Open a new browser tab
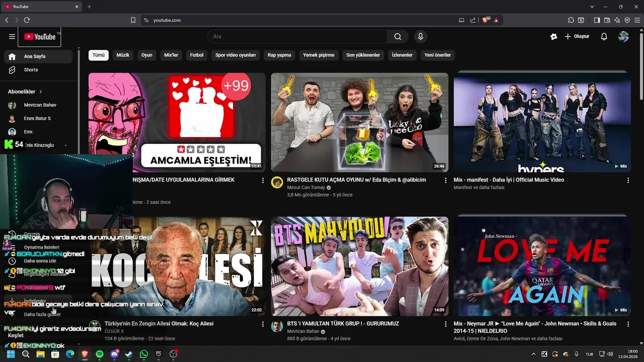This screenshot has height=362, width=644. [x=89, y=7]
